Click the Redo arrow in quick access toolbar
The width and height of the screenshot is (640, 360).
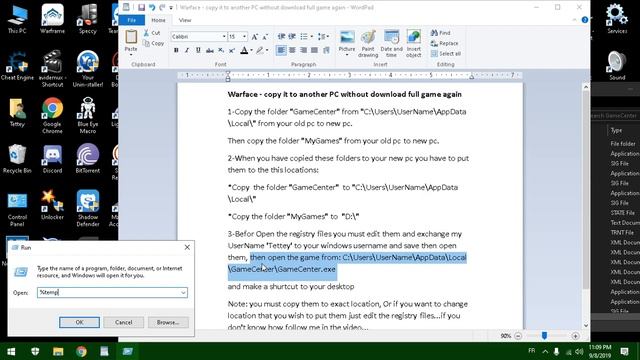point(162,7)
